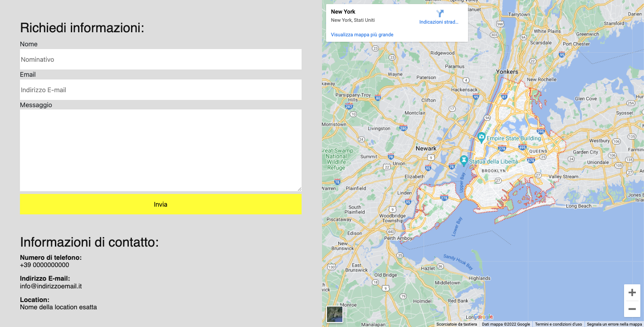This screenshot has height=327, width=644.
Task: Click inside the Messaggio text area
Action: point(161,150)
